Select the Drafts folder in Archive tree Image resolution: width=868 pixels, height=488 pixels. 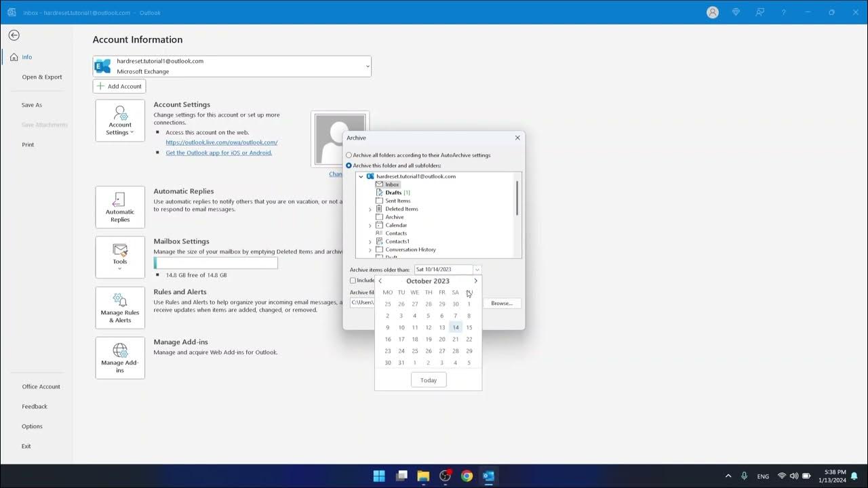[393, 192]
